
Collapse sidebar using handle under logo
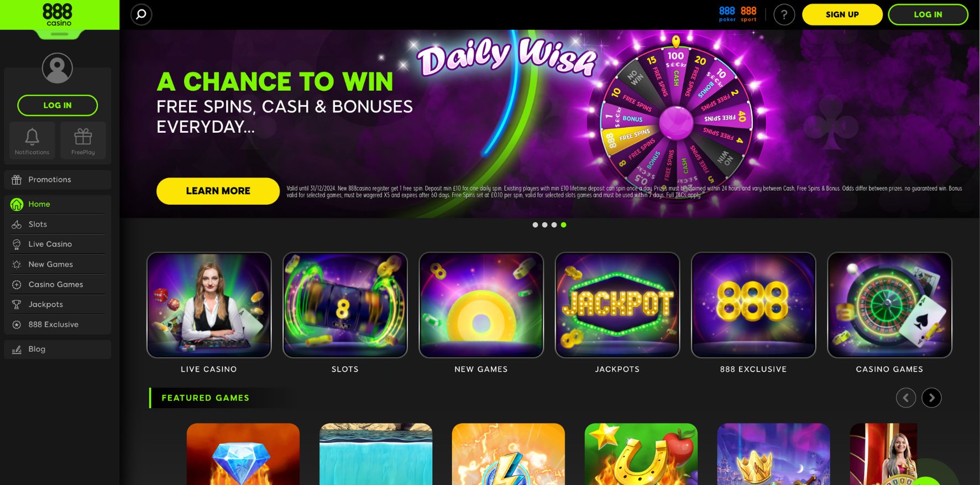(x=59, y=34)
